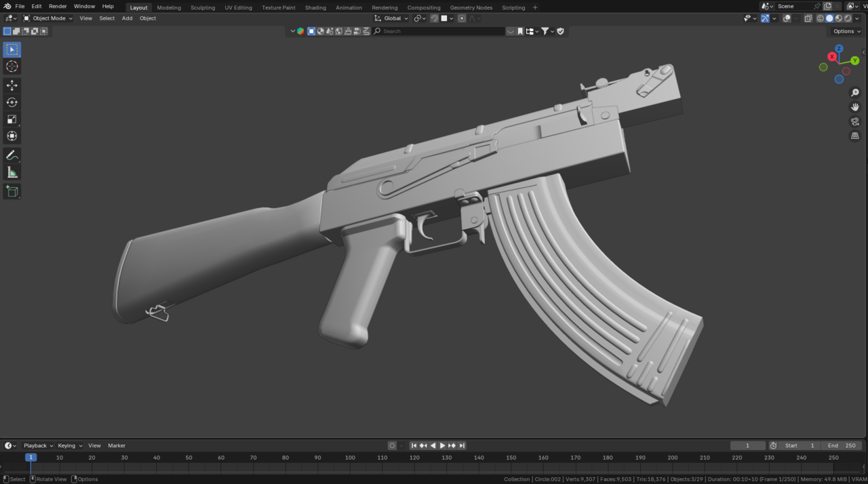Choose the Annotate tool
Screen dimensions: 868x484
(12, 155)
